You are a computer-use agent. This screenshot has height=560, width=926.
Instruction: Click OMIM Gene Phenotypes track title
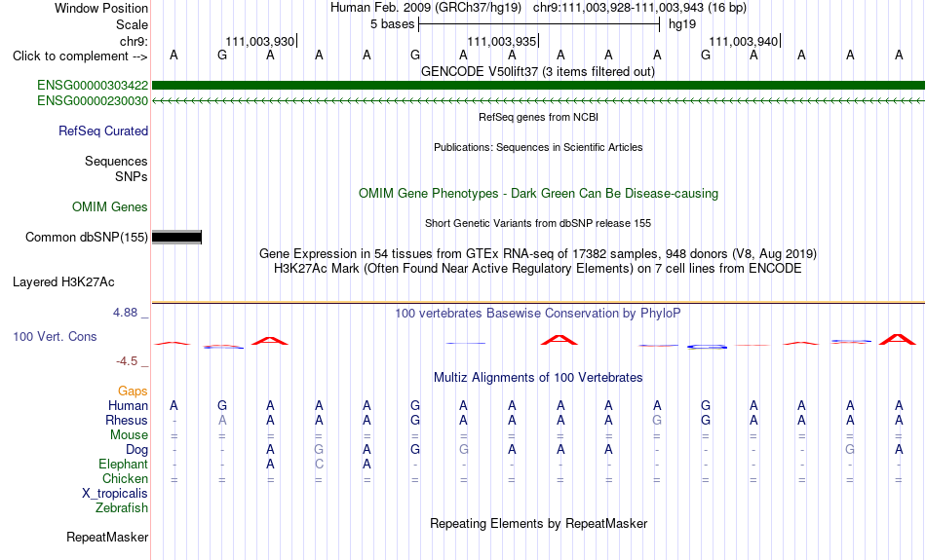pos(538,194)
